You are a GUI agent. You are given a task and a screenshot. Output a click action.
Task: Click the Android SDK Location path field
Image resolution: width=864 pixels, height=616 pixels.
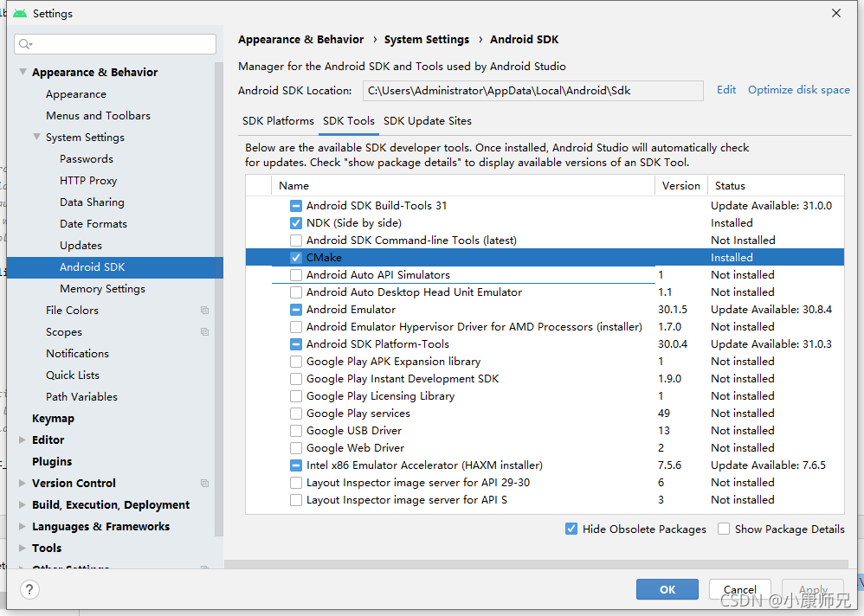532,91
